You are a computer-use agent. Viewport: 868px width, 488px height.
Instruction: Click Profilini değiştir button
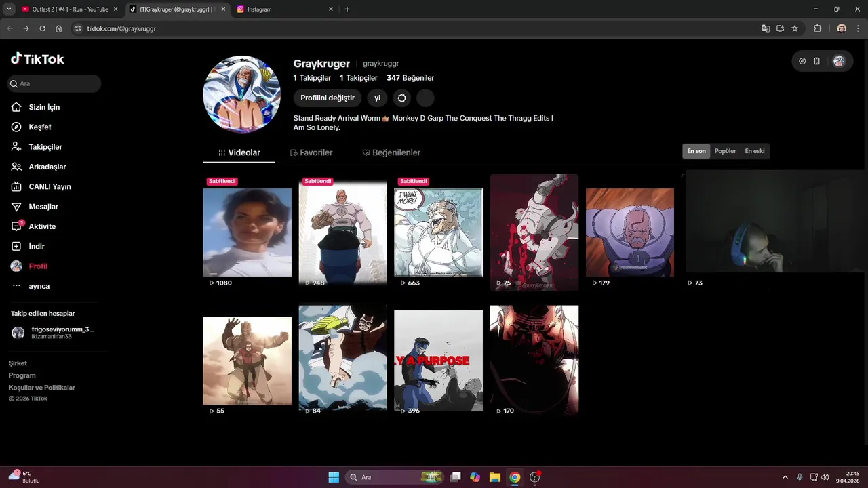328,98
